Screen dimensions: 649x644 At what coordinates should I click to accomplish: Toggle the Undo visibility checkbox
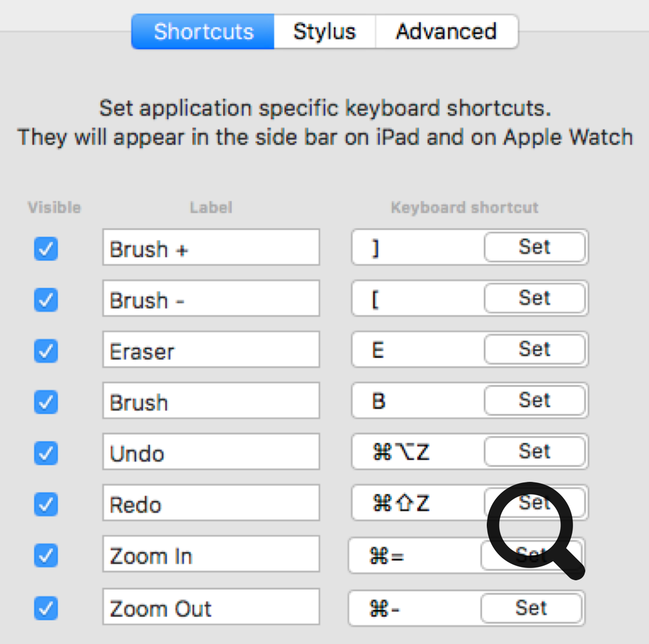tap(46, 453)
